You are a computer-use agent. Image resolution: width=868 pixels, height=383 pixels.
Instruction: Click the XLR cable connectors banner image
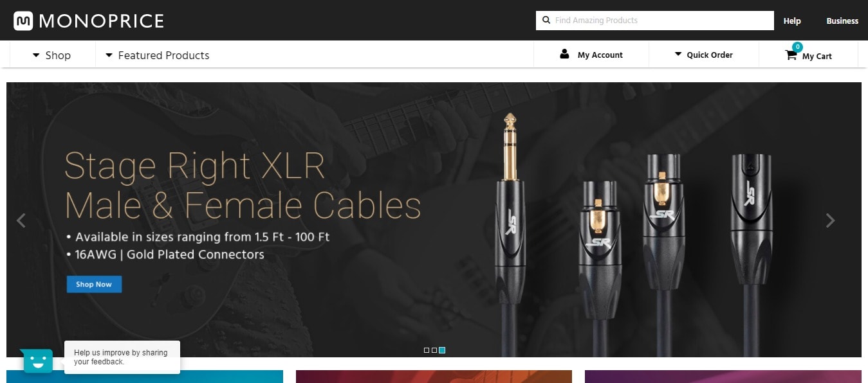(634, 231)
